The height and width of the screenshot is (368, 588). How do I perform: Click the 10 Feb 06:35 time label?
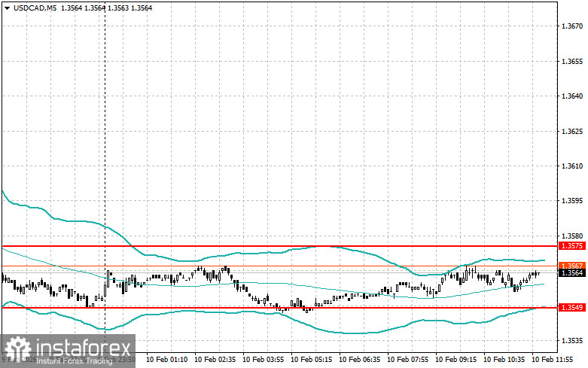360,360
